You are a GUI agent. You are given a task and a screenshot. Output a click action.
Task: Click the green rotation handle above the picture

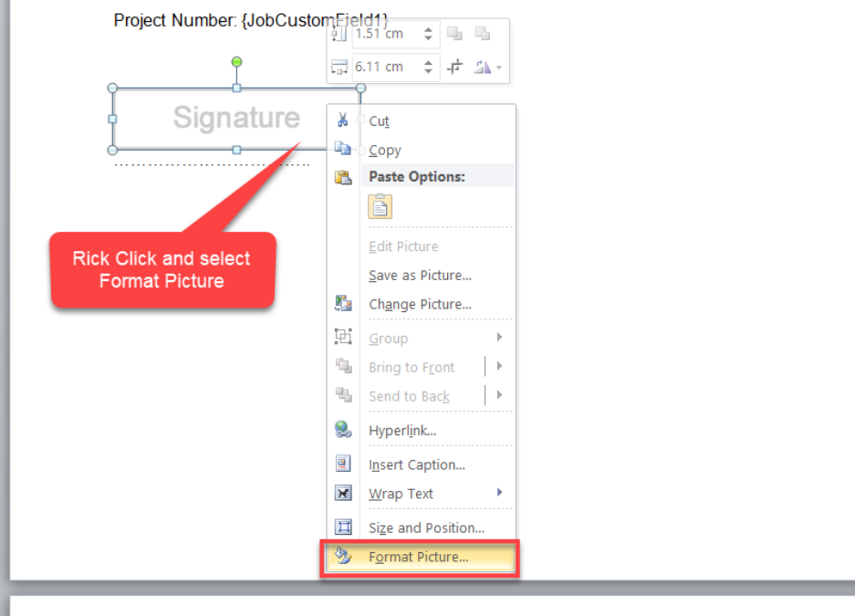coord(236,61)
